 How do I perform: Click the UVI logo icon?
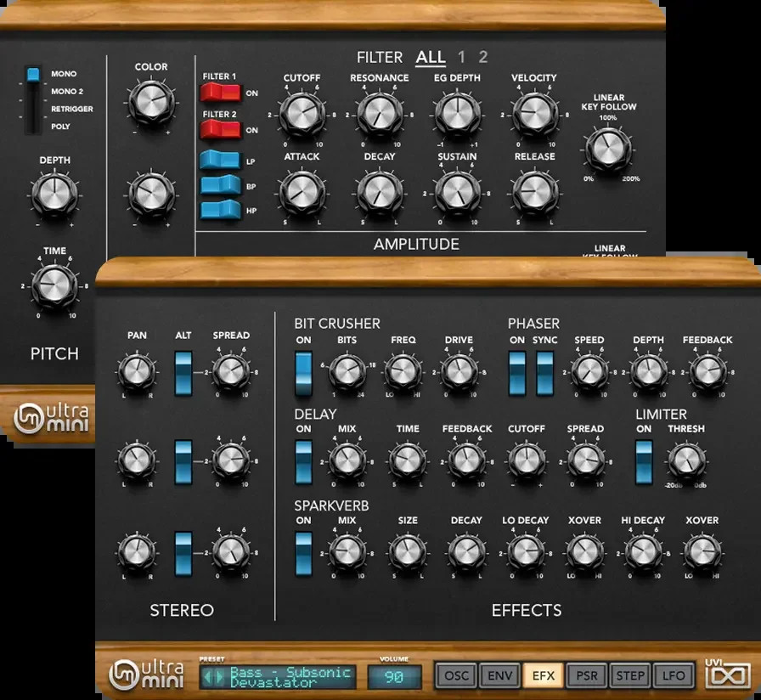pyautogui.click(x=727, y=673)
